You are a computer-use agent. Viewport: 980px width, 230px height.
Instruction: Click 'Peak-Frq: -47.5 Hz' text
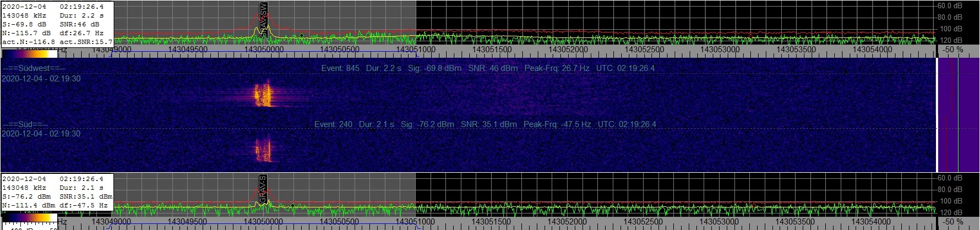tap(557, 124)
